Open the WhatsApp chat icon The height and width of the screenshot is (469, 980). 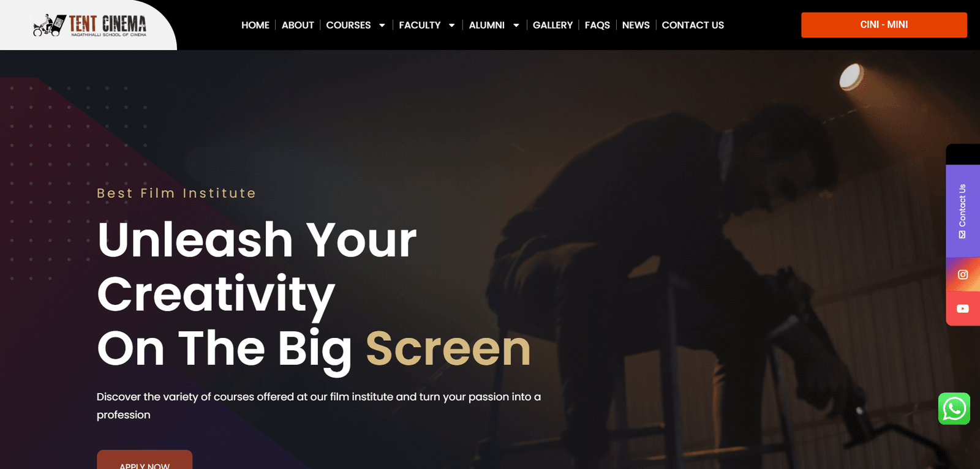954,408
